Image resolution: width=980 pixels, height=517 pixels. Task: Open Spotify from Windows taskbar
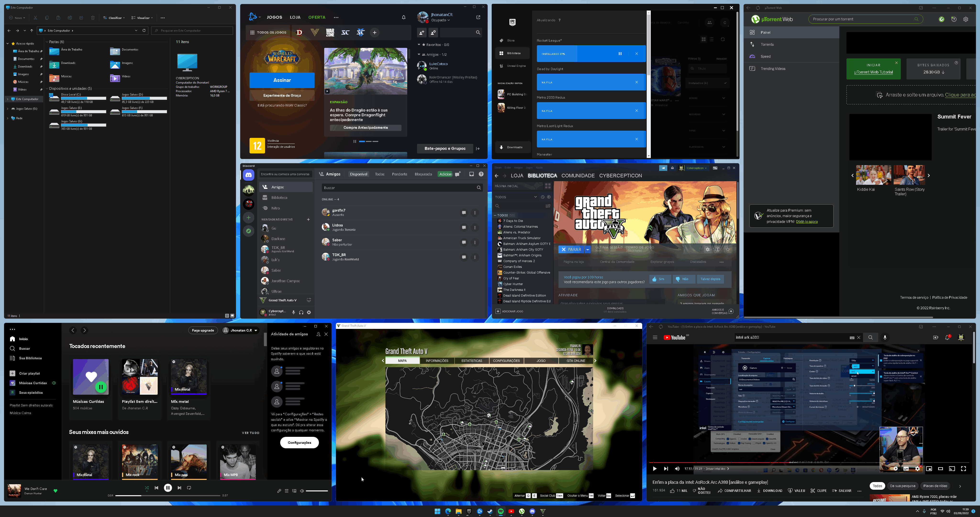pos(501,511)
